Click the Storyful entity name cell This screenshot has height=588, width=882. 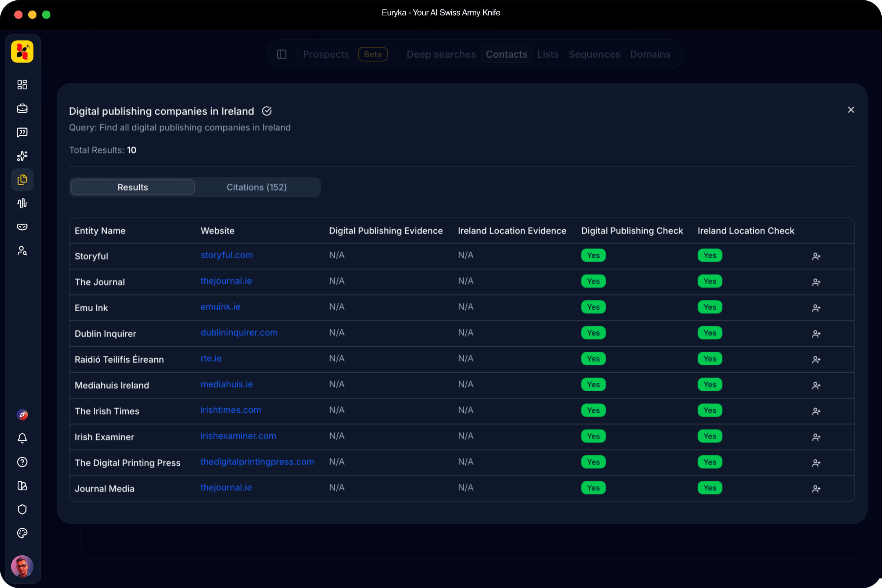coord(92,257)
